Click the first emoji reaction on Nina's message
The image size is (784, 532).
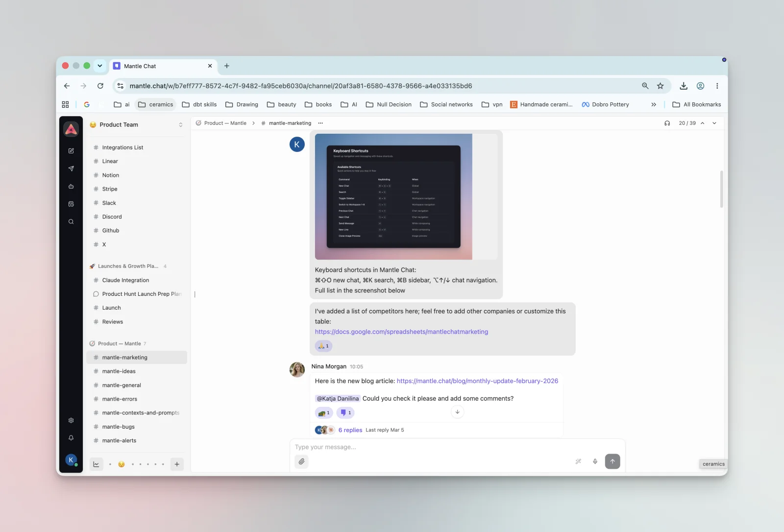click(324, 413)
